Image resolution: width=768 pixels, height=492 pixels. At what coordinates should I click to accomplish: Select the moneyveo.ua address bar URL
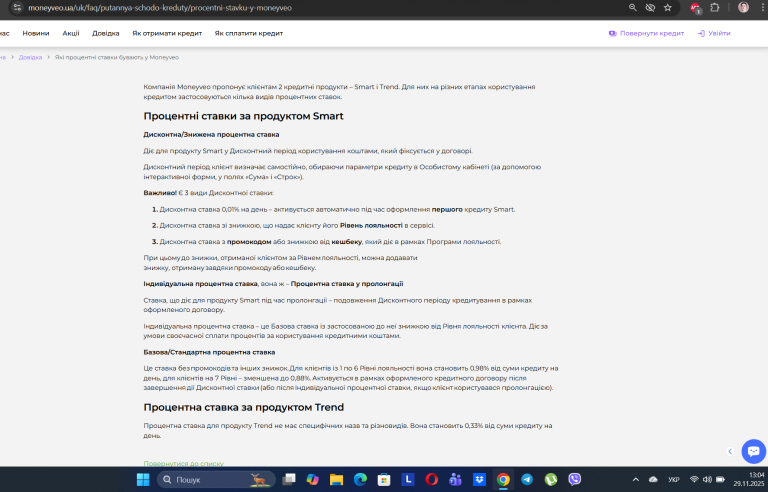click(160, 8)
